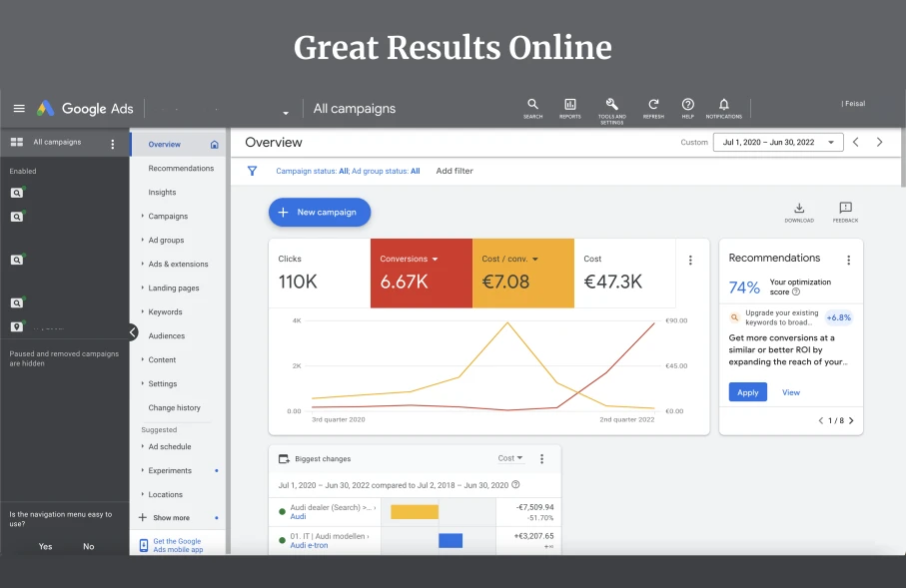The height and width of the screenshot is (588, 906).
Task: Click the All campaigns grid icon
Action: click(17, 142)
